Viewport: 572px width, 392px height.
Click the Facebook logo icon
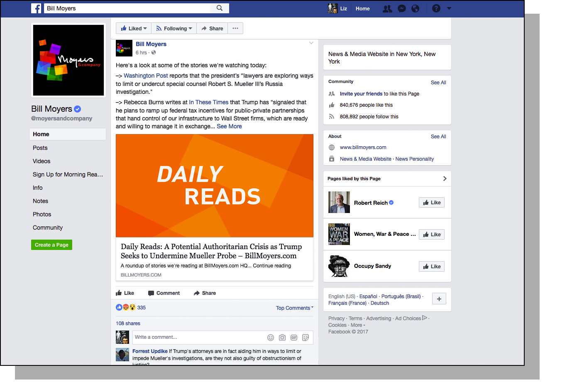click(x=36, y=8)
